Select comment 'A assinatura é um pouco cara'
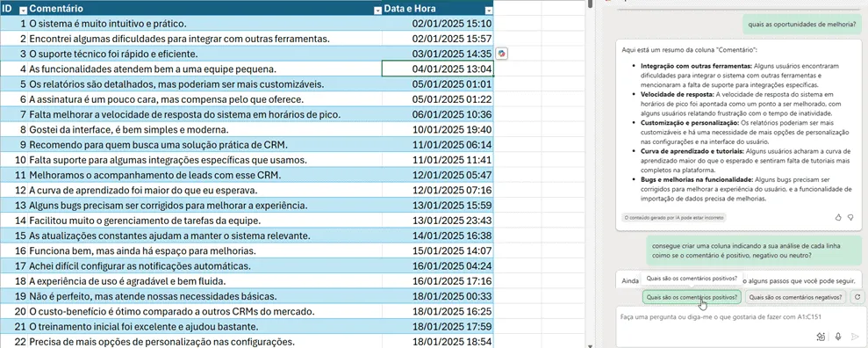 [x=204, y=99]
